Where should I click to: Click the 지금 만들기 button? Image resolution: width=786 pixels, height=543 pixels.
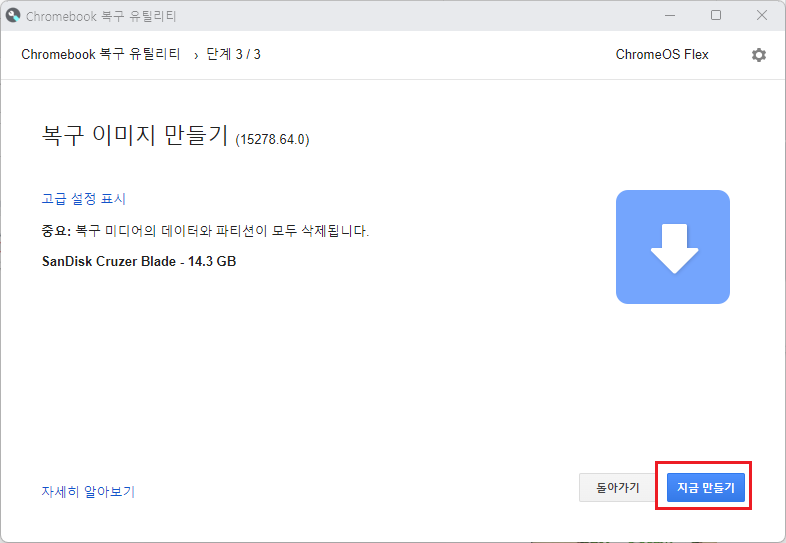[x=705, y=487]
